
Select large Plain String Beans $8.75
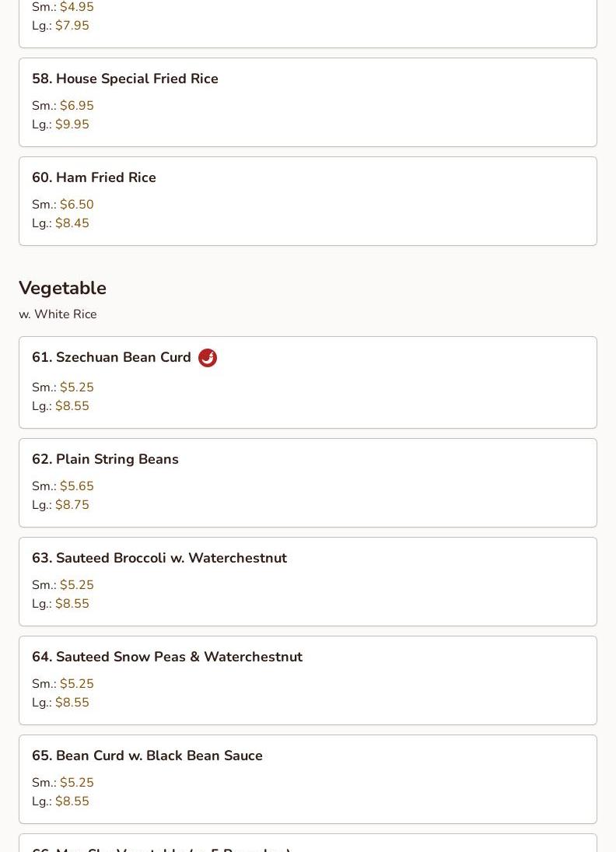[72, 505]
